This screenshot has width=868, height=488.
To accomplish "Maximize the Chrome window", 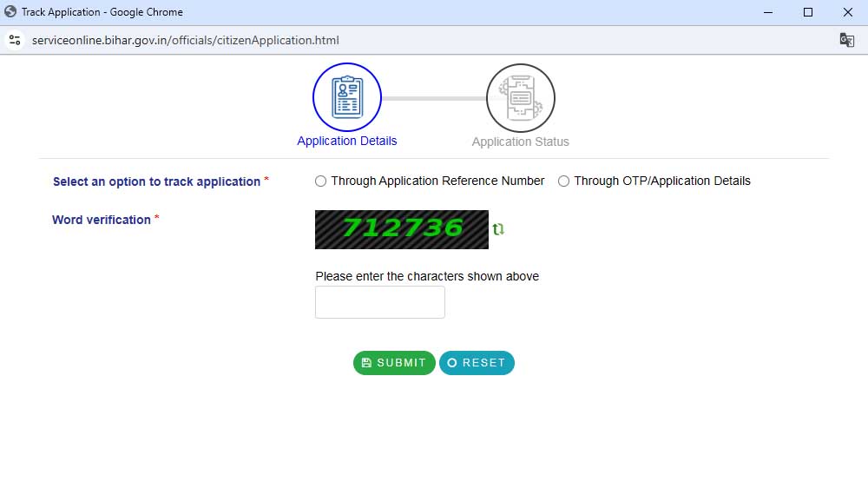I will point(807,12).
